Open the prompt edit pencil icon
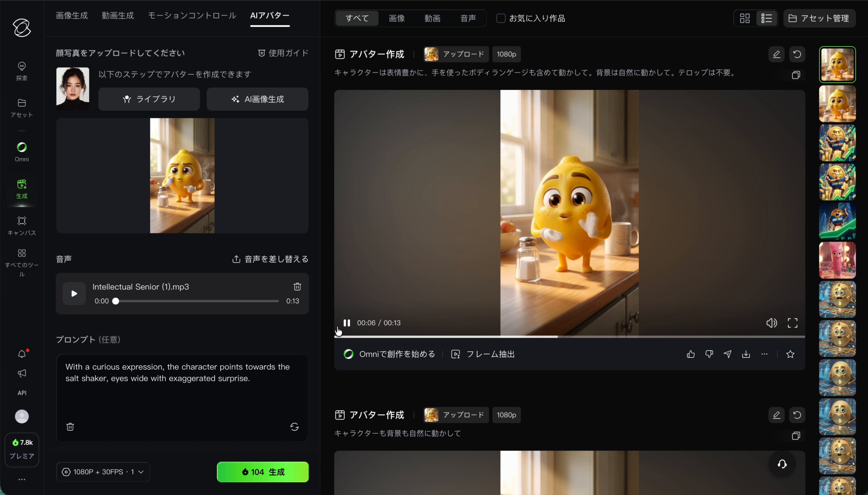This screenshot has width=868, height=495. pyautogui.click(x=776, y=54)
